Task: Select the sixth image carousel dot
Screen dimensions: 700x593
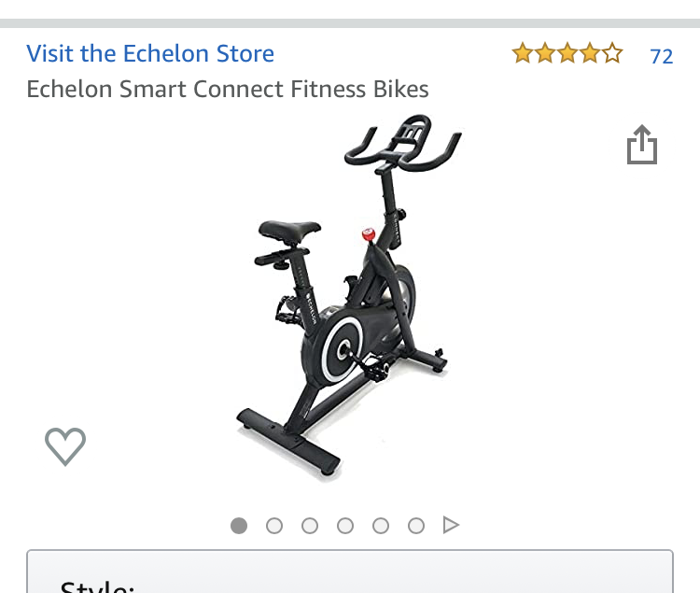Action: [416, 526]
